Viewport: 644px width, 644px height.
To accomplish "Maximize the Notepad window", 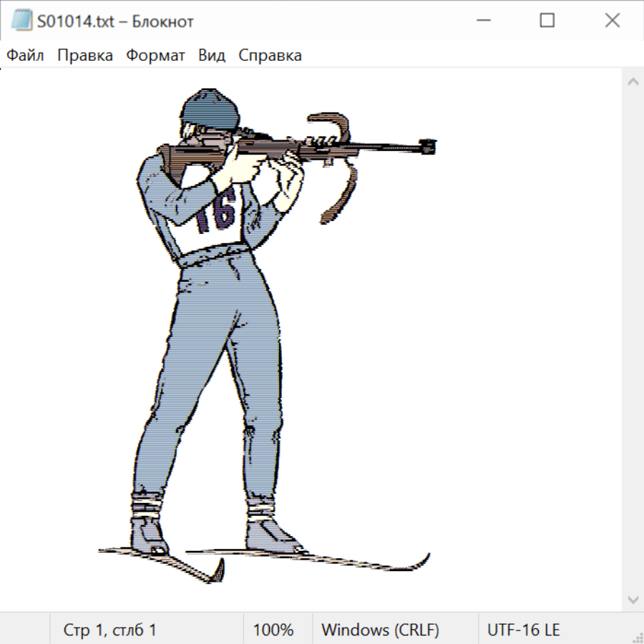I will [x=547, y=21].
